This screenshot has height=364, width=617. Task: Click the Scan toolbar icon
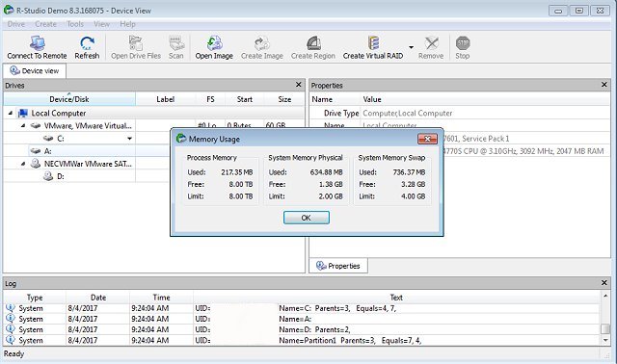click(x=175, y=43)
